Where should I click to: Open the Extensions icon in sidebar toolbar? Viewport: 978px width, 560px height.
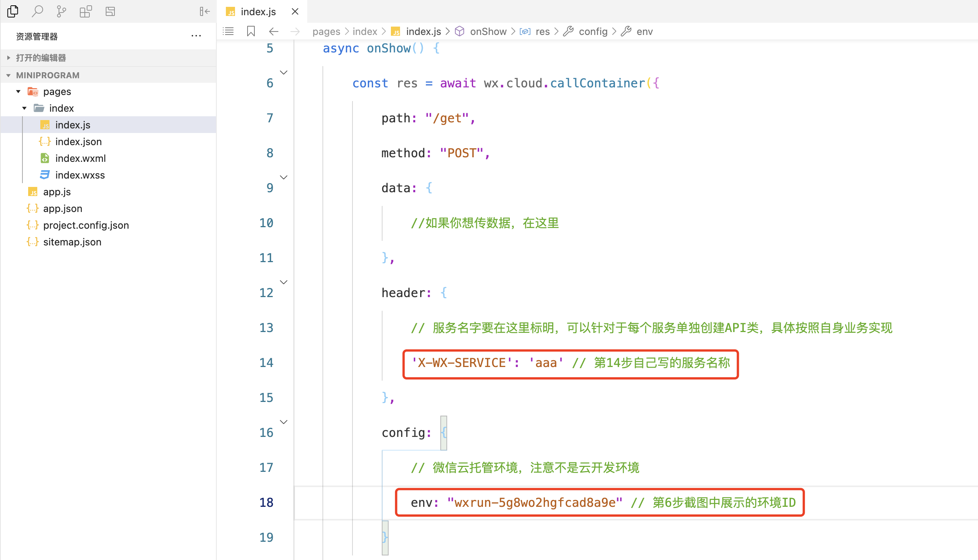pyautogui.click(x=86, y=11)
